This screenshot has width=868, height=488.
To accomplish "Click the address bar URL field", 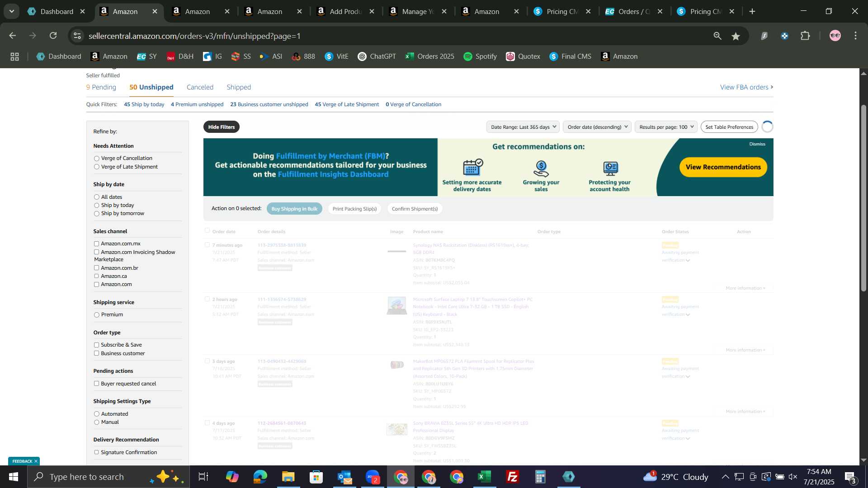I will [x=393, y=36].
